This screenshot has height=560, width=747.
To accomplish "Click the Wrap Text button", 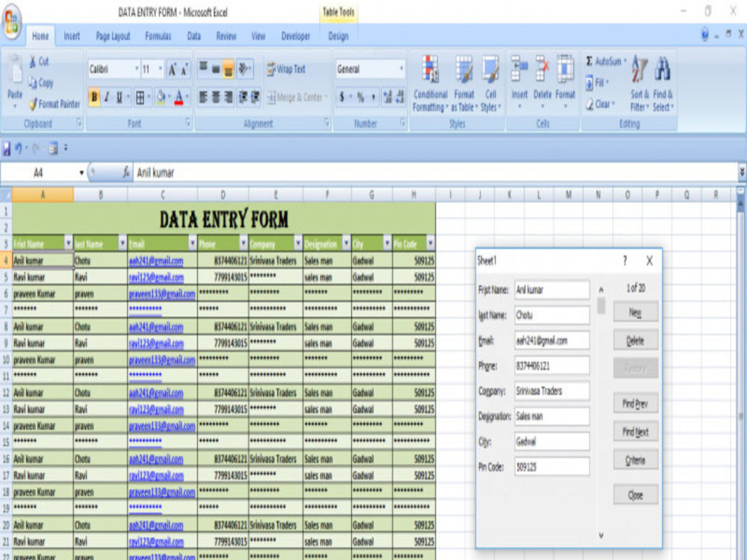I will pyautogui.click(x=286, y=69).
